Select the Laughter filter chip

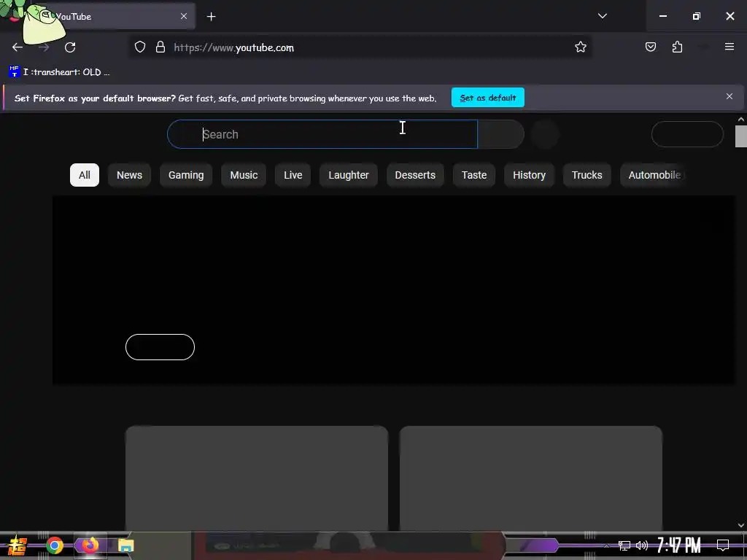(x=348, y=175)
